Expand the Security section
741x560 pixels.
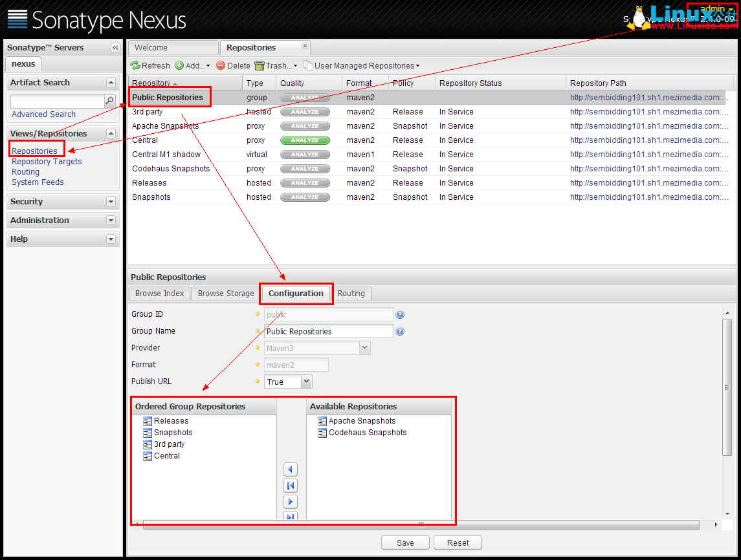coord(111,202)
